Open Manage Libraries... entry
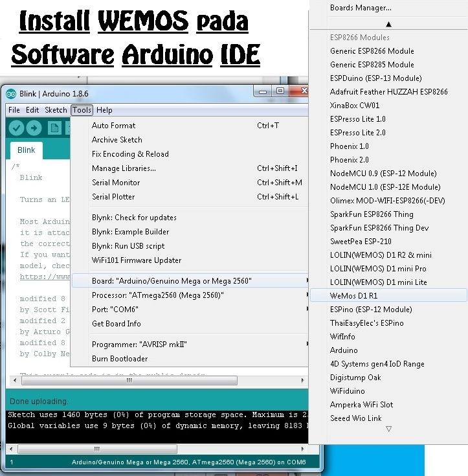 (x=190, y=168)
